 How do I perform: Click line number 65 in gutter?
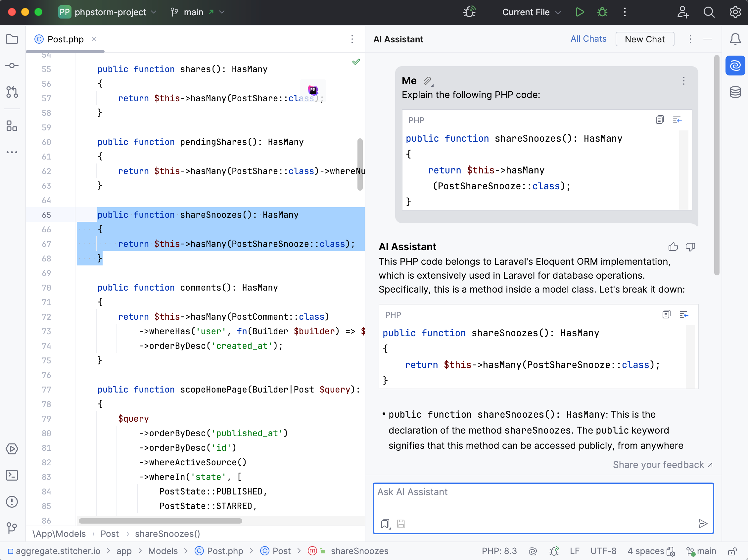[x=46, y=215]
